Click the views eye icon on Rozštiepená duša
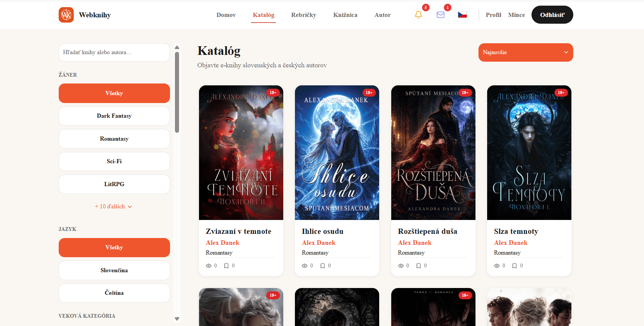Screen dimensions: 644x326 tap(401, 266)
